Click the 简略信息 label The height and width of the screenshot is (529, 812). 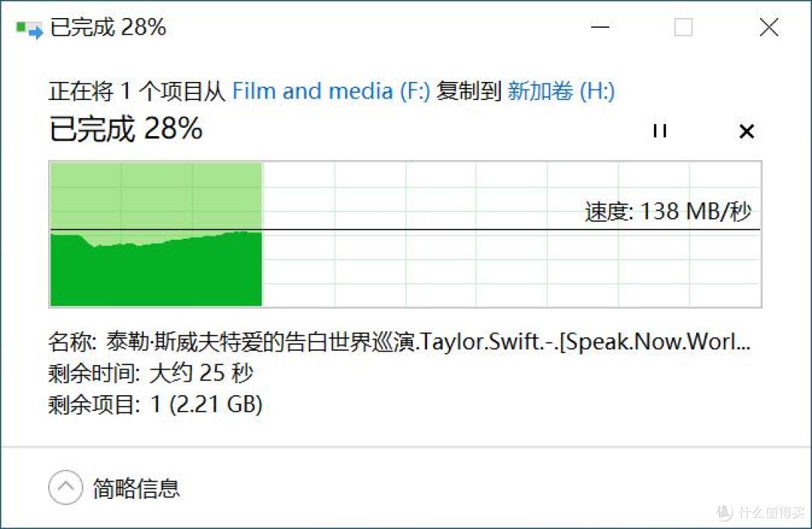click(136, 488)
